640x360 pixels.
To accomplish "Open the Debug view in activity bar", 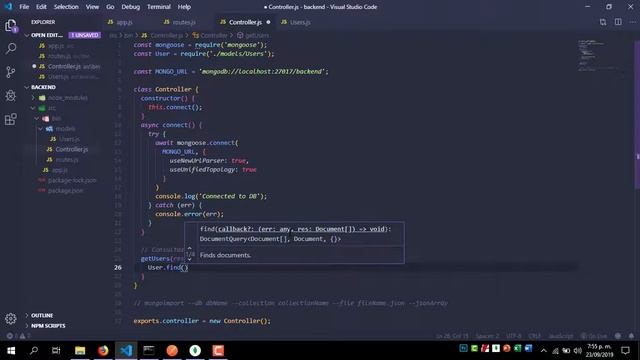I will pyautogui.click(x=11, y=96).
